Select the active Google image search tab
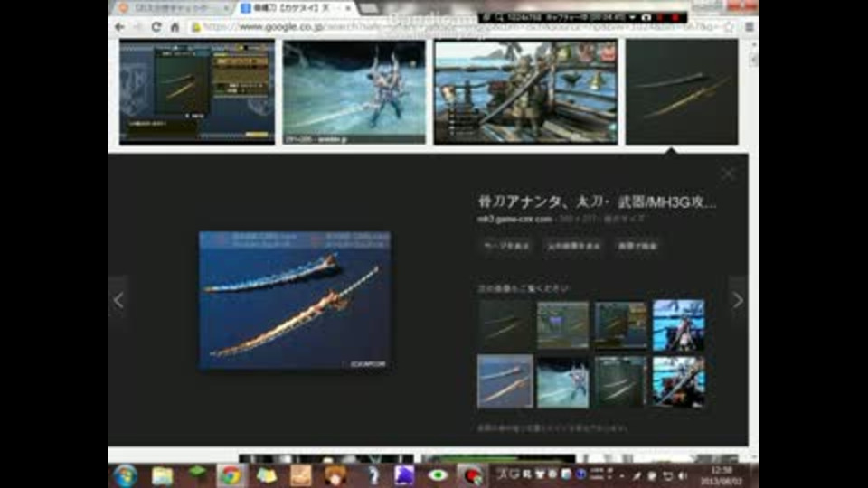868x488 pixels. pyautogui.click(x=297, y=8)
